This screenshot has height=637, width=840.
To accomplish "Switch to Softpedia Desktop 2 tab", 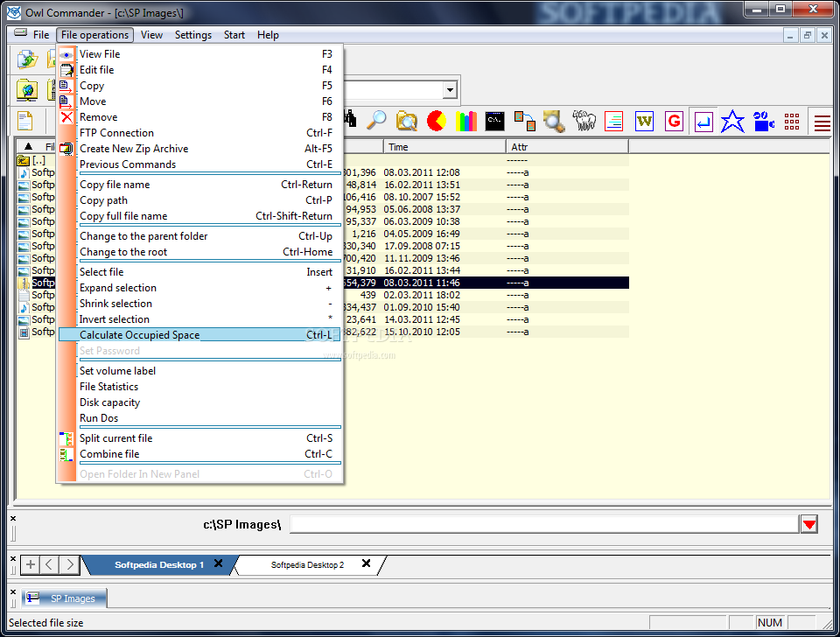I will (307, 564).
